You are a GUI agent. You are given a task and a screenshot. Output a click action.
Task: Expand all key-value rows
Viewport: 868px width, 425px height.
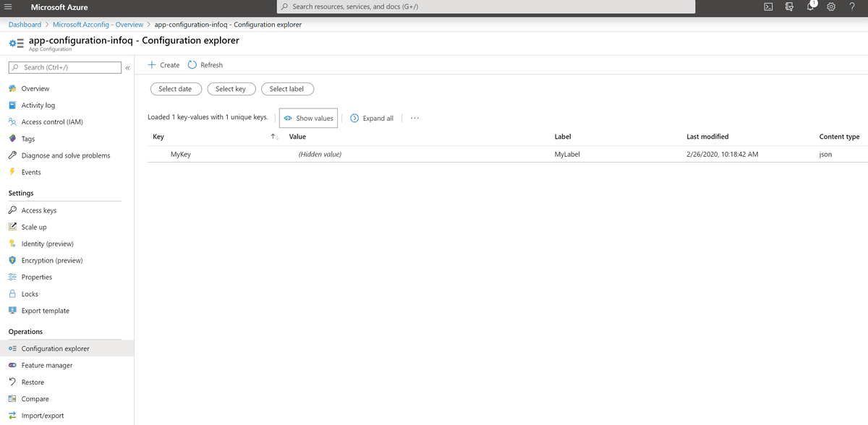click(x=371, y=117)
